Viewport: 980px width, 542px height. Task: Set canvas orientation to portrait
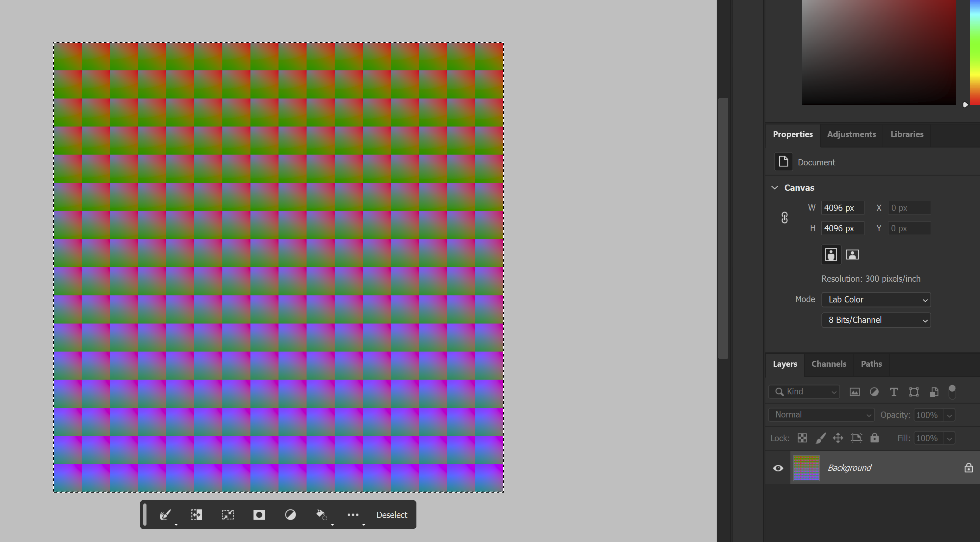[831, 254]
